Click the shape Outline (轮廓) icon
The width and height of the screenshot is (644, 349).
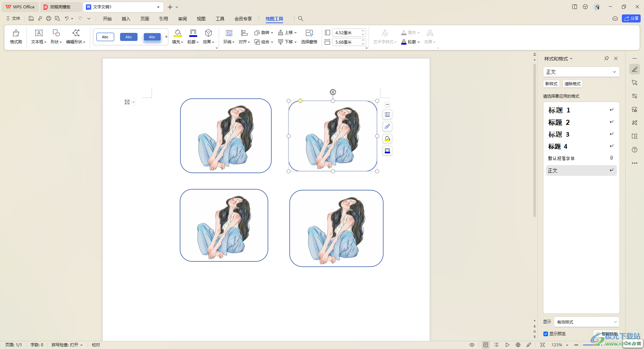pyautogui.click(x=193, y=33)
